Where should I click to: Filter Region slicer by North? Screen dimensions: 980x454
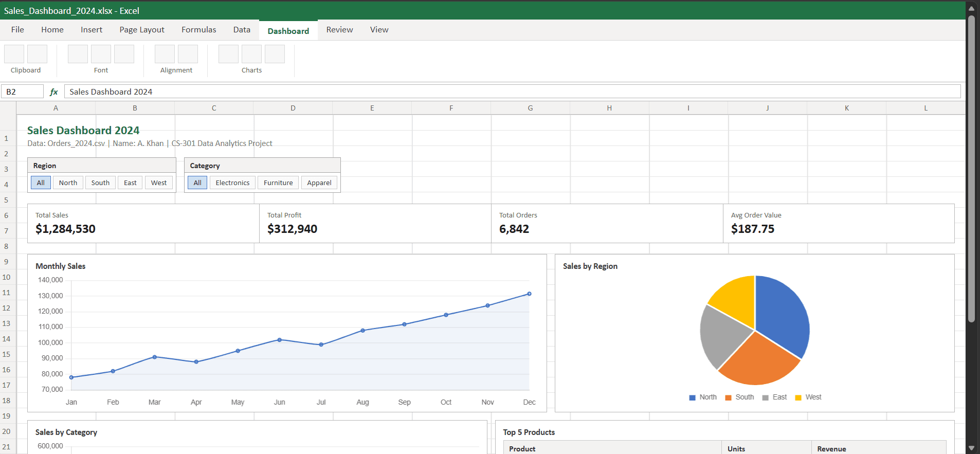click(x=68, y=183)
